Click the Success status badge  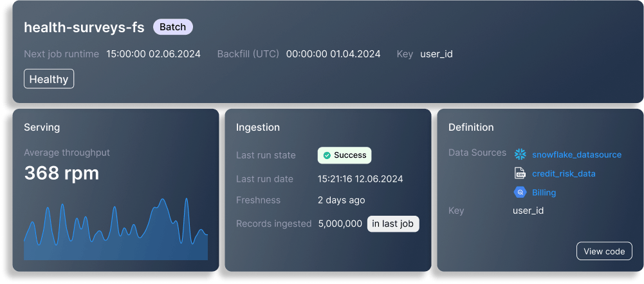[344, 155]
